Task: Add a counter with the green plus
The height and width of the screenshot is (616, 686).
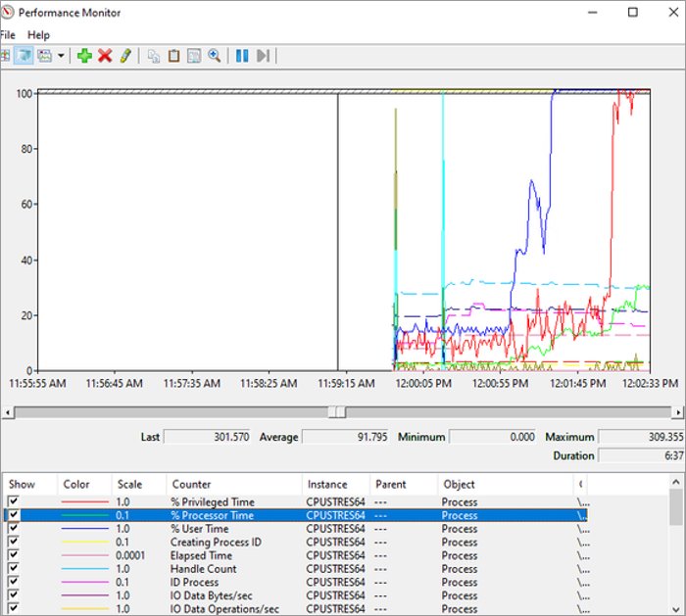Action: (84, 56)
